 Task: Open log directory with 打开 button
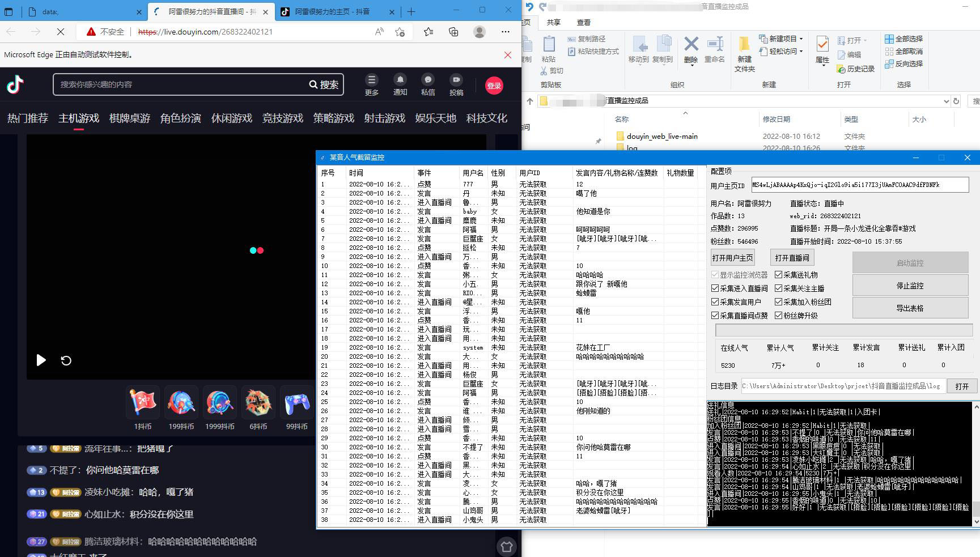point(962,386)
